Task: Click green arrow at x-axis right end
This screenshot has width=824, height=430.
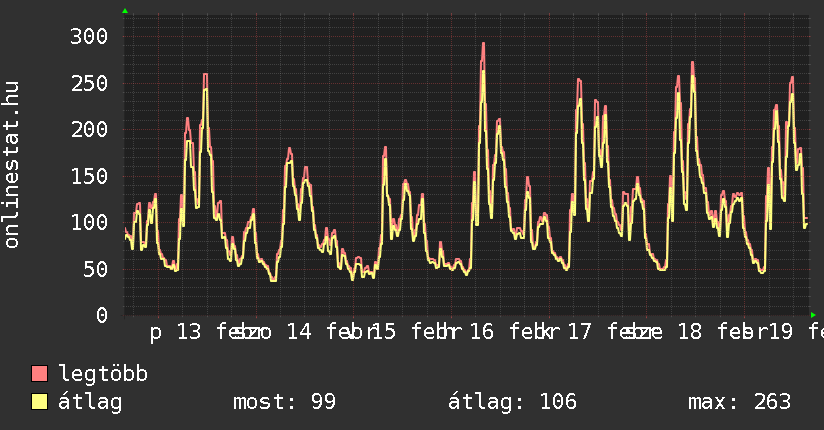Action: pos(813,315)
